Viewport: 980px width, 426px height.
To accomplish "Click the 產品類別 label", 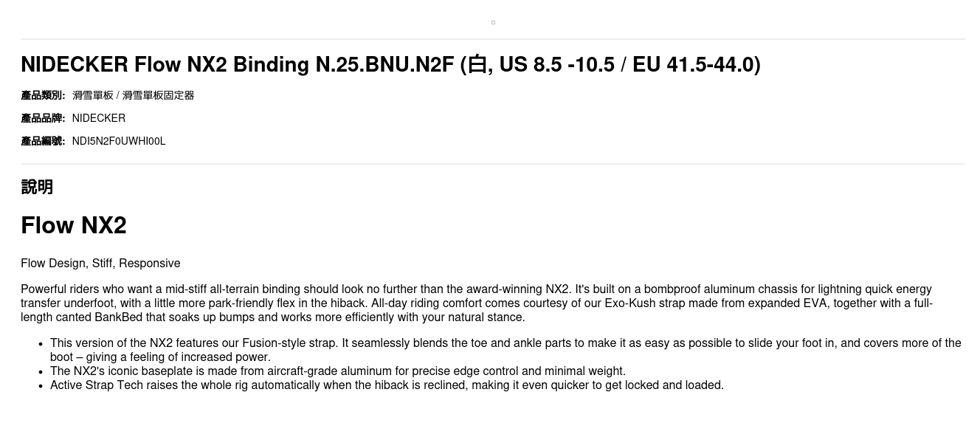I will point(43,95).
